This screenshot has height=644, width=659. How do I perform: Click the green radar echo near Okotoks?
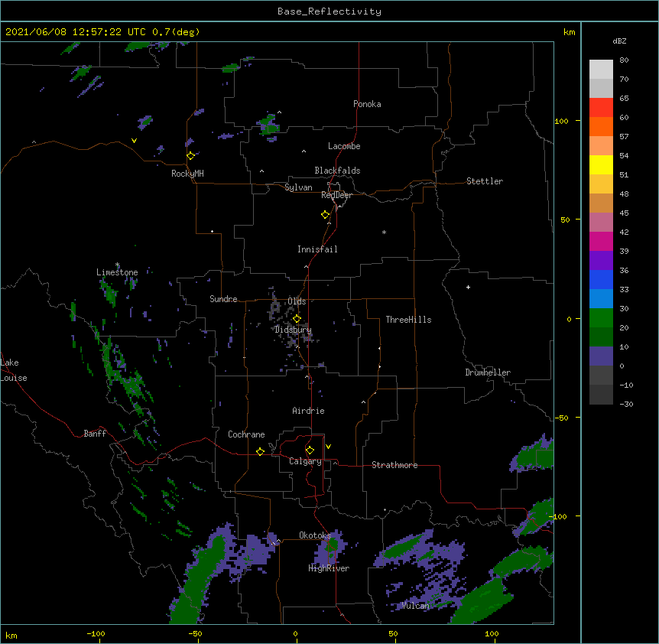pyautogui.click(x=331, y=545)
